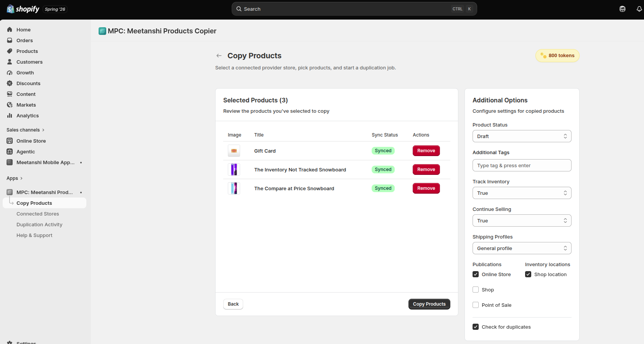The image size is (644, 344).
Task: Click 'The Compare at Price Snowboard' title
Action: 294,188
